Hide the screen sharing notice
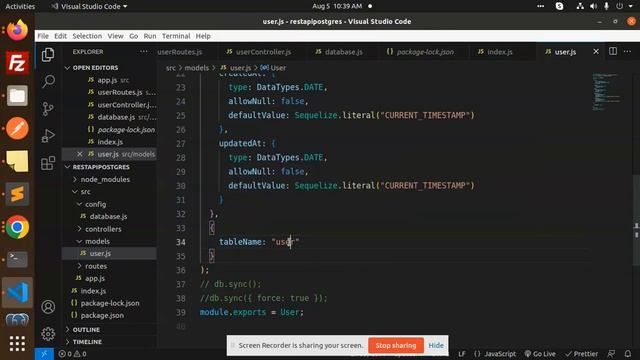The image size is (640, 360). [436, 345]
